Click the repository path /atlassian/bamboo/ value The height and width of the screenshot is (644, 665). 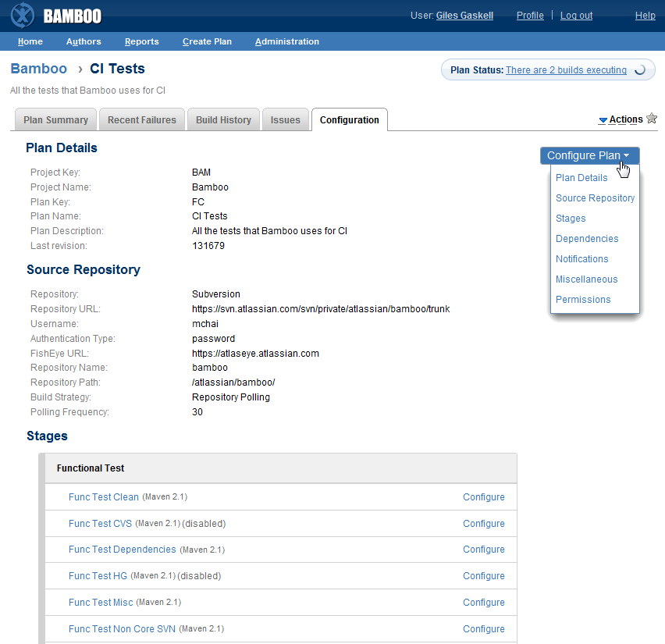click(233, 382)
